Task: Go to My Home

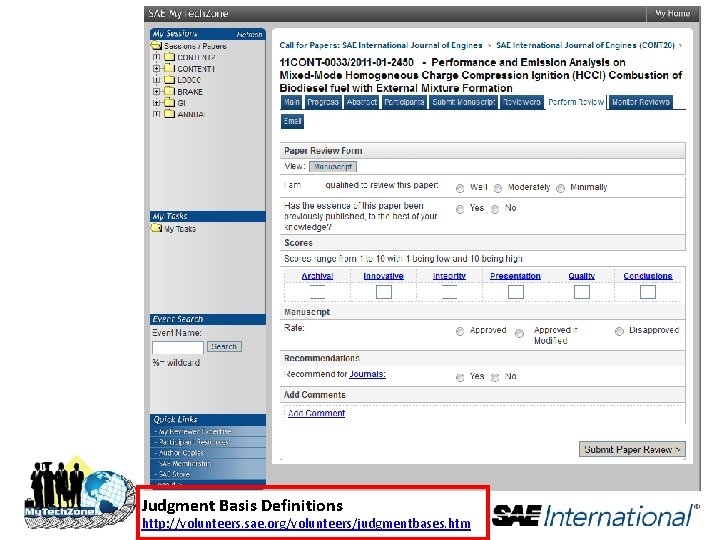Action: tap(672, 13)
